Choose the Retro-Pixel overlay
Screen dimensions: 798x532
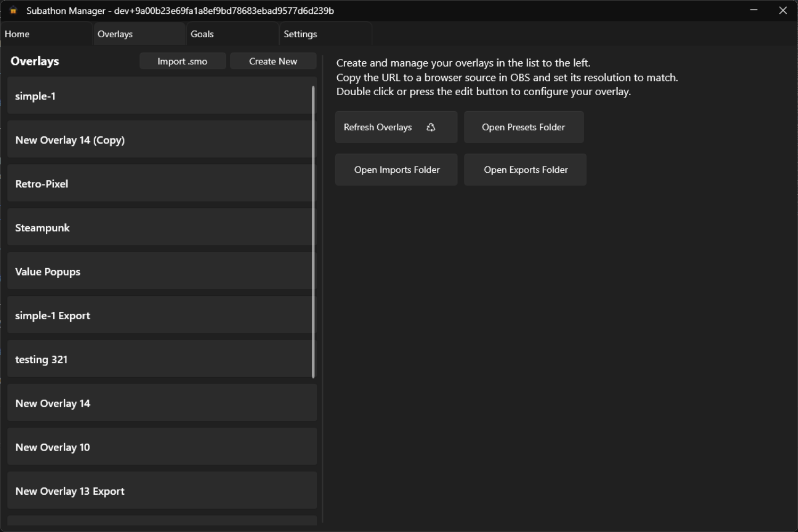coord(160,184)
